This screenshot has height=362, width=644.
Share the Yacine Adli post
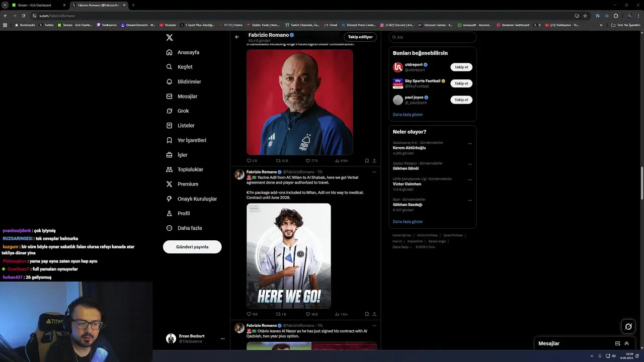[x=374, y=314]
